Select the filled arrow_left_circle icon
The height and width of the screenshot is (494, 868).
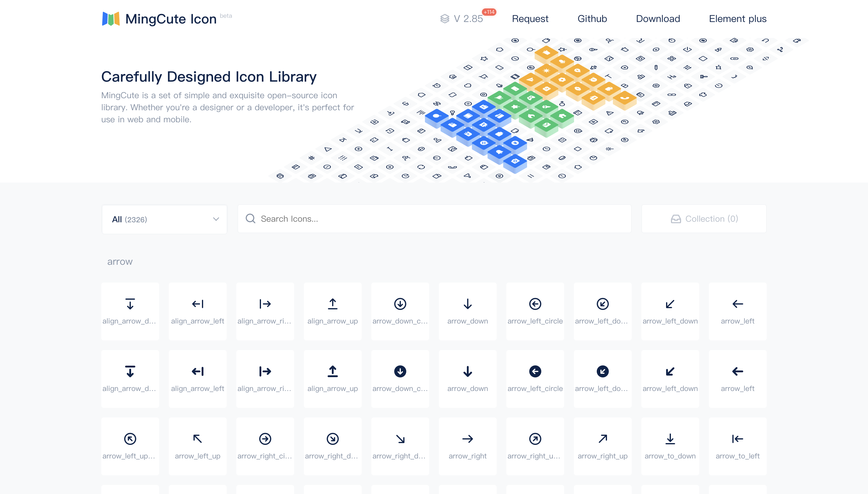click(535, 379)
